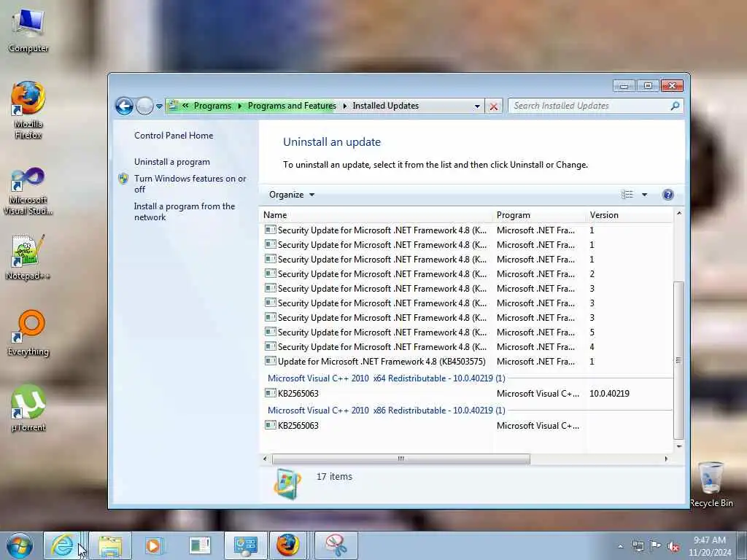The image size is (747, 560).
Task: Click the Show desktop strip at taskbar end
Action: (742, 545)
